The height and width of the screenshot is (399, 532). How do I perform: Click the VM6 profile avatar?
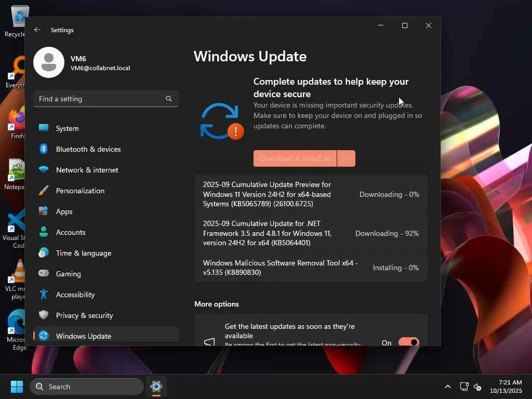pyautogui.click(x=49, y=62)
